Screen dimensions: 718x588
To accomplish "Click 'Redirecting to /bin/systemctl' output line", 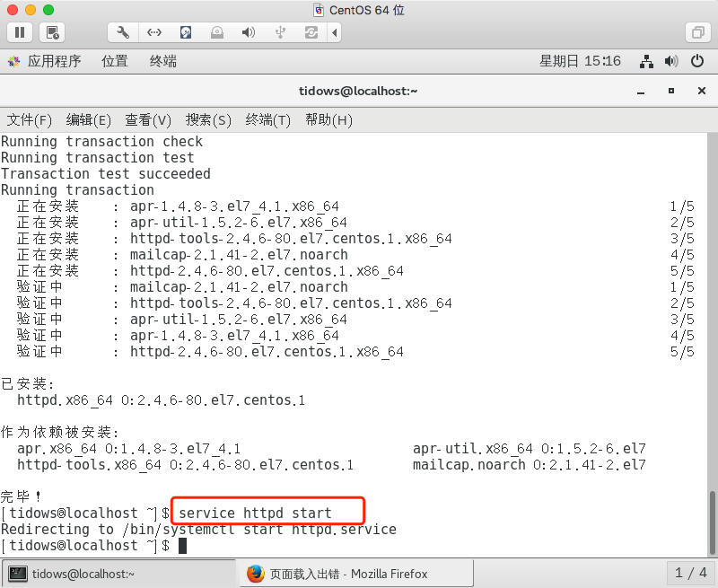I will (x=198, y=530).
